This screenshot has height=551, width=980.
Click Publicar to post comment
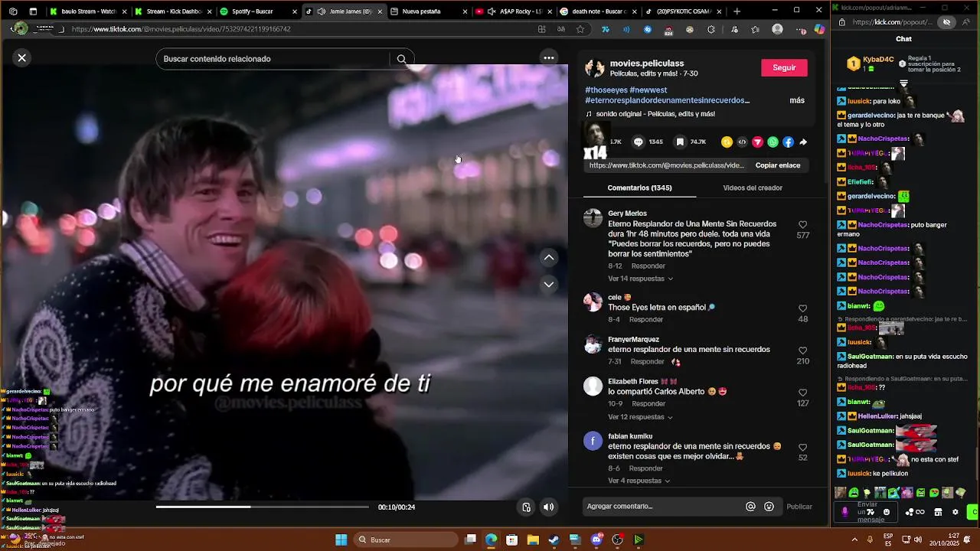(799, 507)
